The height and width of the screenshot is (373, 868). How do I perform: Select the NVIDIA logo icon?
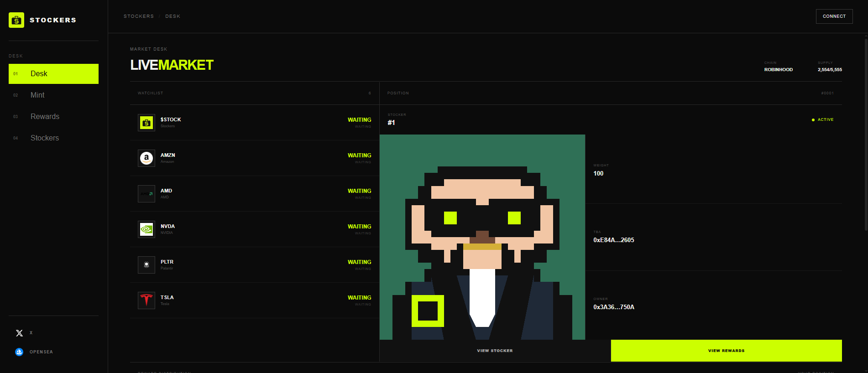146,229
